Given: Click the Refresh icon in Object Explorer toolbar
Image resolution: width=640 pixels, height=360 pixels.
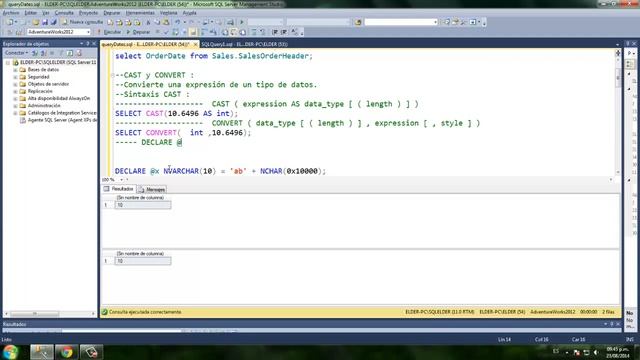Looking at the screenshot, I should (70, 53).
